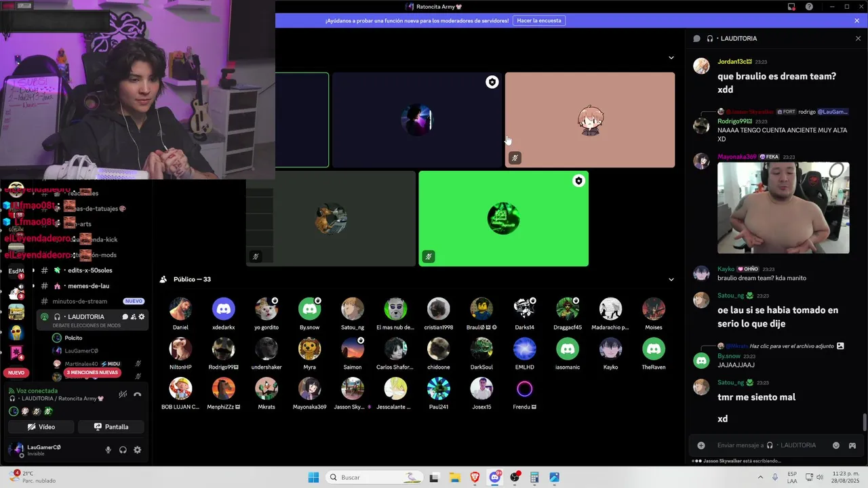Open the yellow robot server icon
The width and height of the screenshot is (868, 488).
[16, 333]
